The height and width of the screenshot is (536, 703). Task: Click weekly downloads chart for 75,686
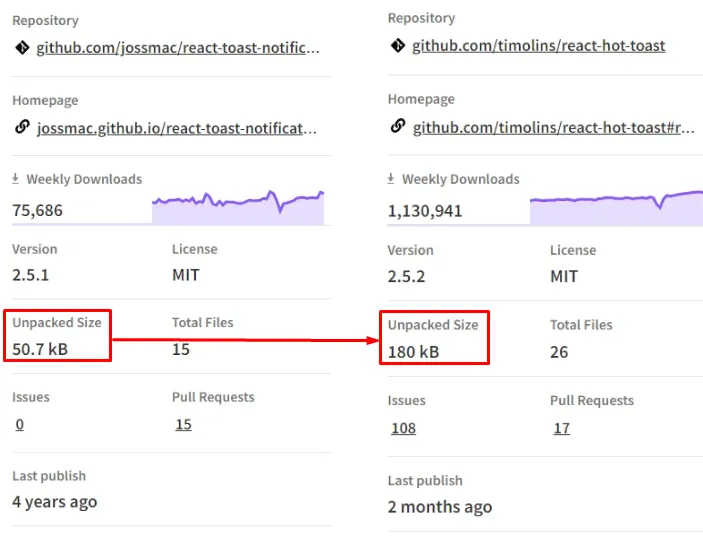(238, 207)
